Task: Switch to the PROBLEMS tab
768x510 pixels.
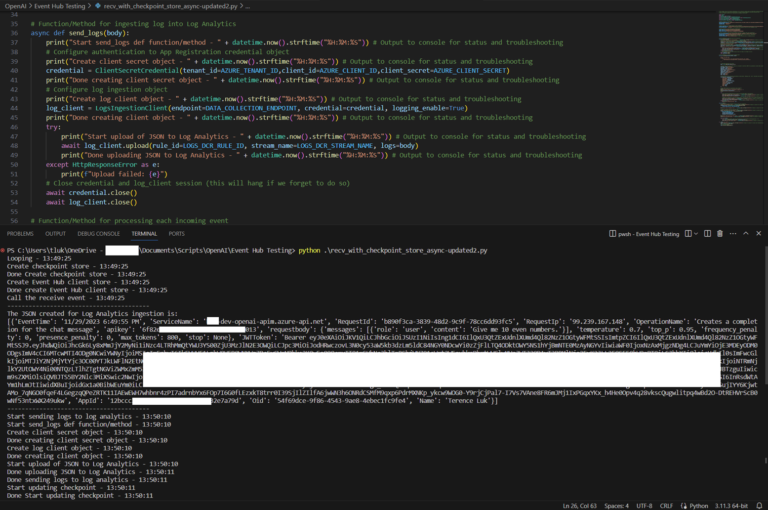Action: point(20,234)
